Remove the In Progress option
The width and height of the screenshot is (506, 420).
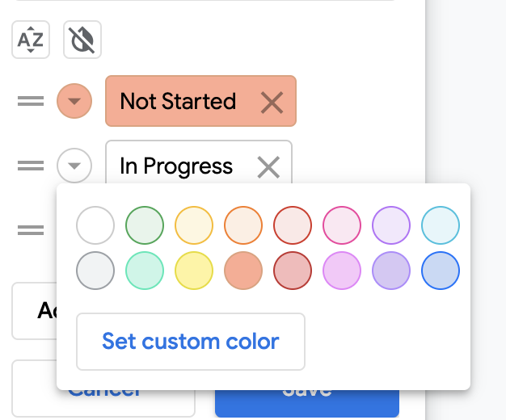coord(268,167)
